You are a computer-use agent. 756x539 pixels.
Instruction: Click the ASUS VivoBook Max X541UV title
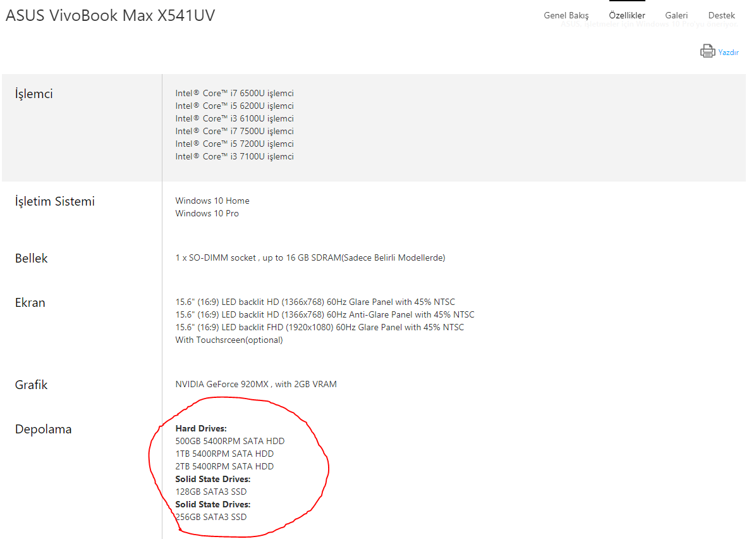pyautogui.click(x=110, y=15)
